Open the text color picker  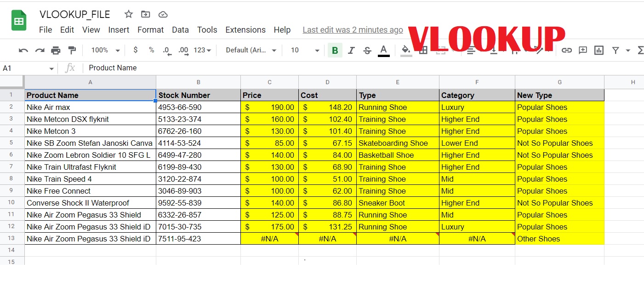384,51
